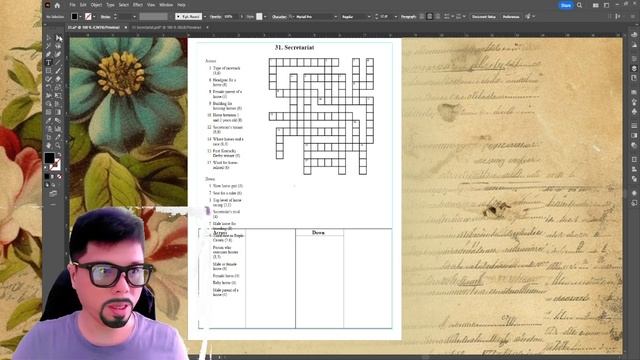Open the Object menu

(96, 5)
